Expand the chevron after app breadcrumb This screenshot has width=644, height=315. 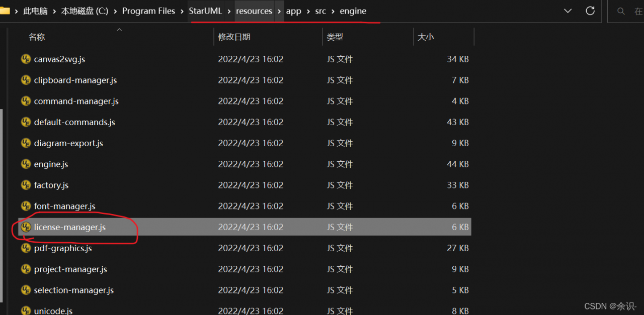click(308, 11)
